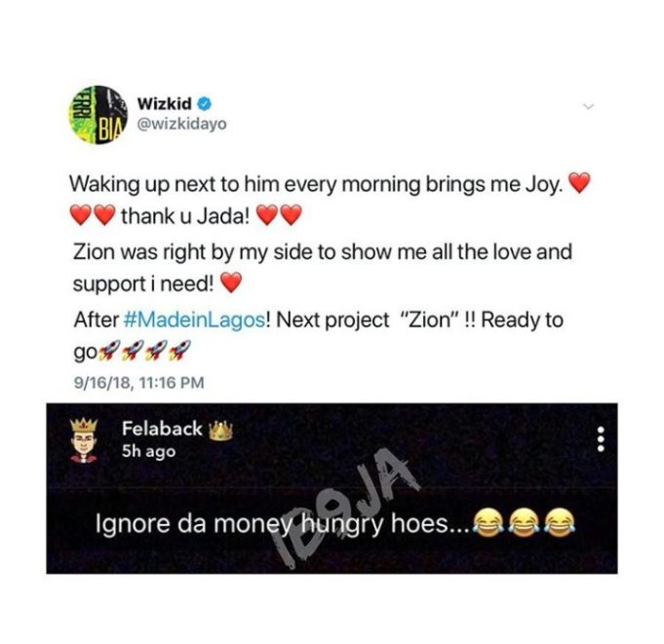Open Wizkid's profile picture
Screen dimensions: 664x644
[x=98, y=115]
